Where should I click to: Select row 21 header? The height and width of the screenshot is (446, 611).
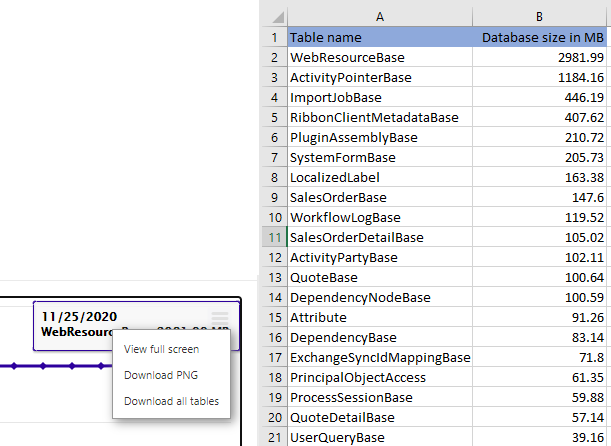coord(273,437)
